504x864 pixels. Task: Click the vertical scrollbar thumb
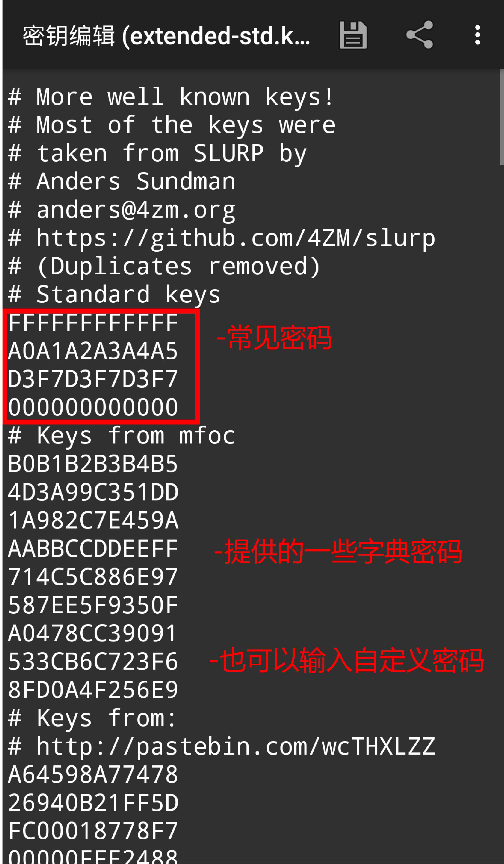point(502,117)
